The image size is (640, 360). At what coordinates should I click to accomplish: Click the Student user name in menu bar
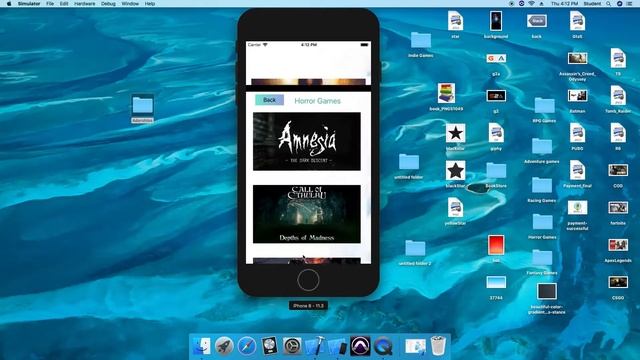[x=592, y=4]
